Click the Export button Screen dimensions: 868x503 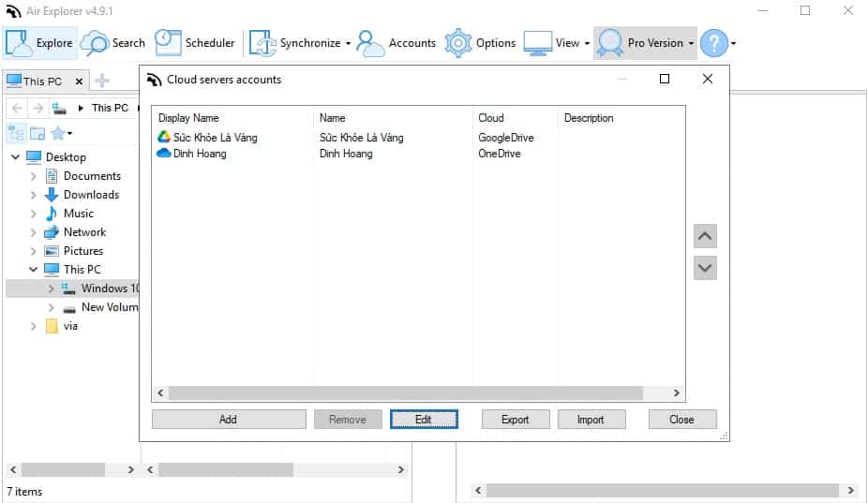pyautogui.click(x=516, y=420)
